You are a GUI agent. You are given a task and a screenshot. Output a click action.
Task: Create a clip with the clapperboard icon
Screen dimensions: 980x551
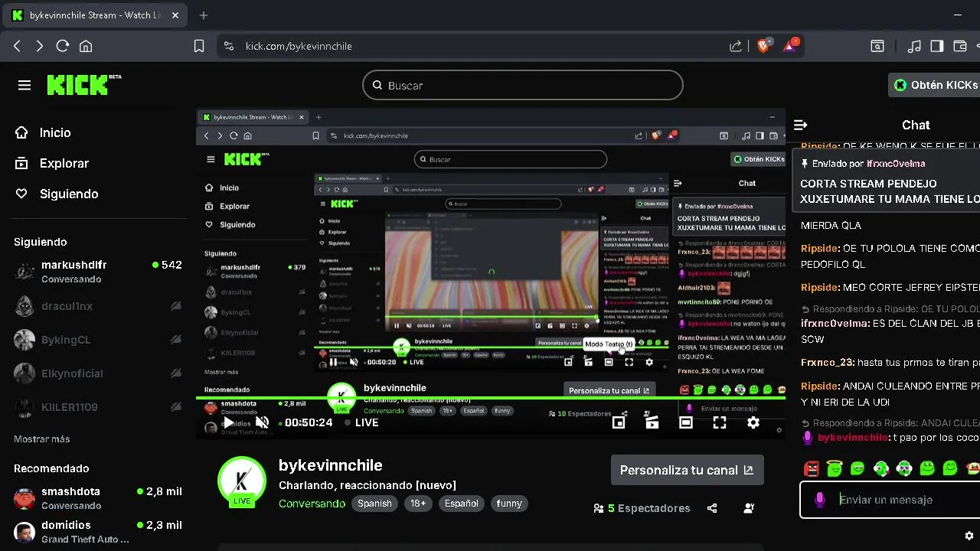click(652, 422)
